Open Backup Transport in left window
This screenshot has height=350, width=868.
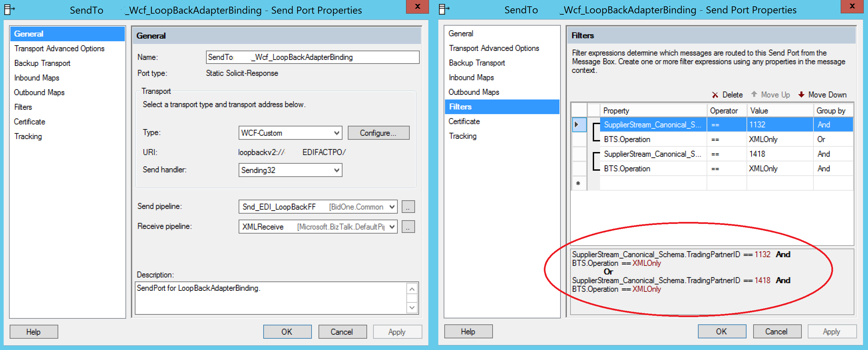pyautogui.click(x=42, y=63)
